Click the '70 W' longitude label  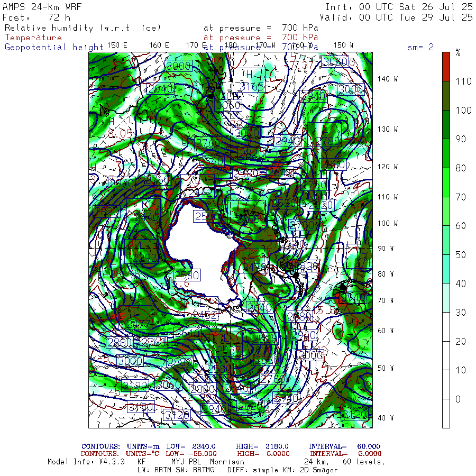(386, 300)
